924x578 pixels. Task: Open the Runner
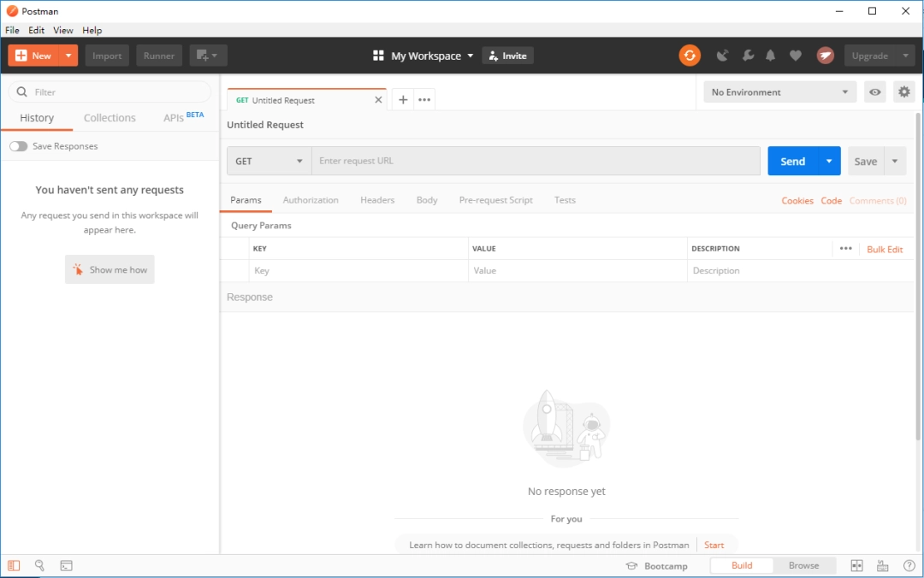point(158,55)
